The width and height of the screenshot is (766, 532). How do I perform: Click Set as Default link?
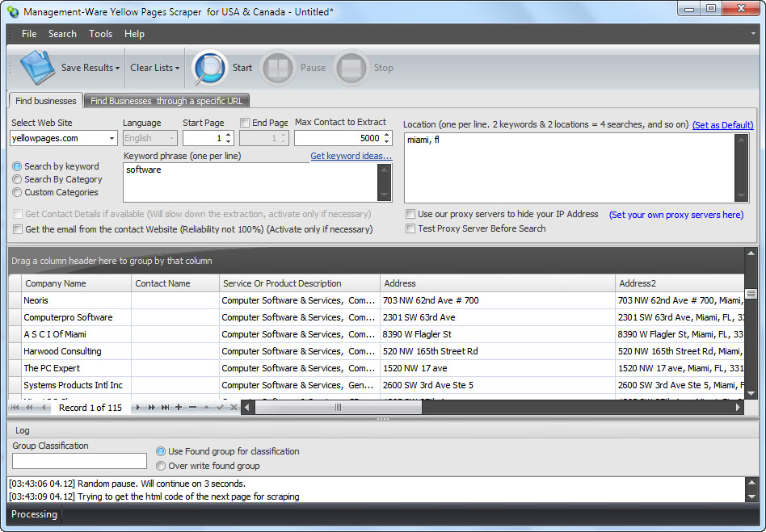point(722,125)
